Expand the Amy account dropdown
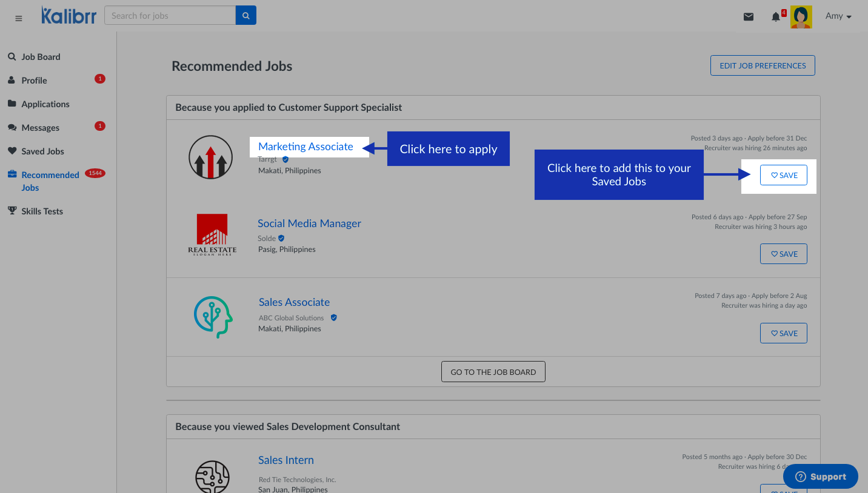Viewport: 868px width, 493px height. tap(838, 16)
